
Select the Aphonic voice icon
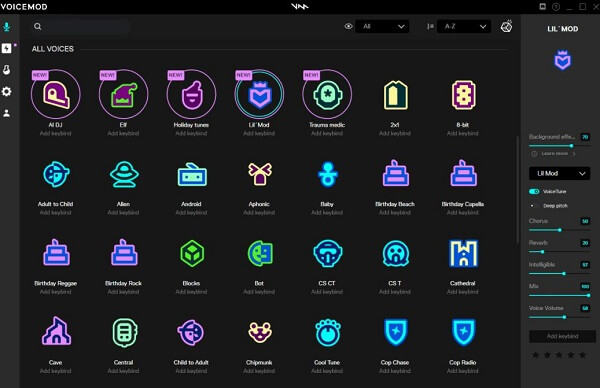point(259,174)
